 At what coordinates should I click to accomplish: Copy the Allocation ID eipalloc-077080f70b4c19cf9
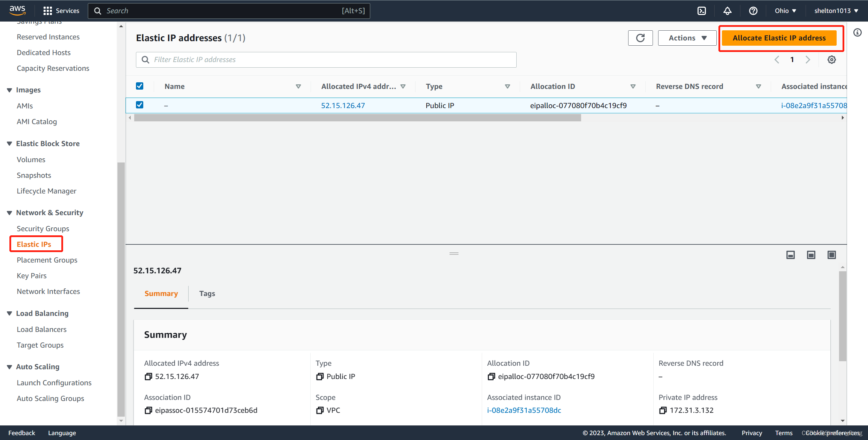tap(491, 377)
